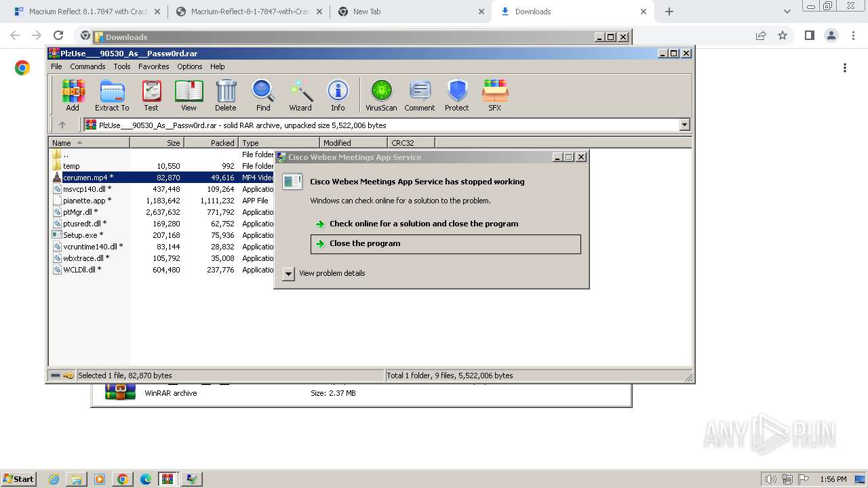Open the File menu in WinRAR
The height and width of the screenshot is (488, 868).
coord(56,66)
